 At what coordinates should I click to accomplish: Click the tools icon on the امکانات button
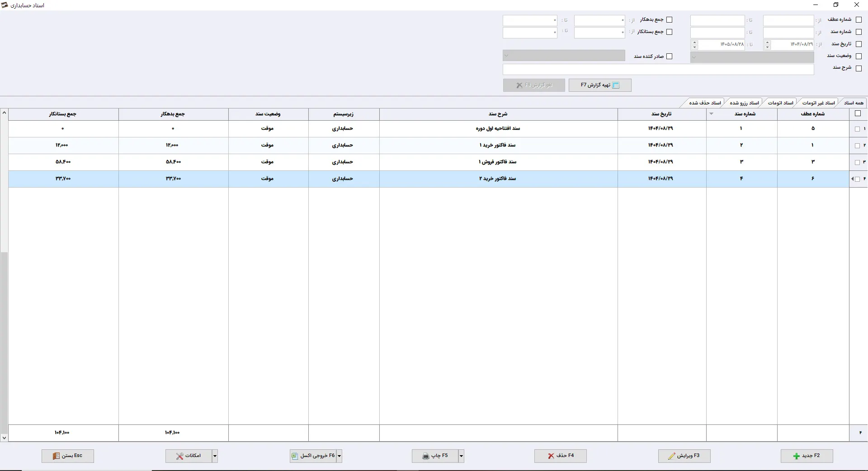[179, 456]
